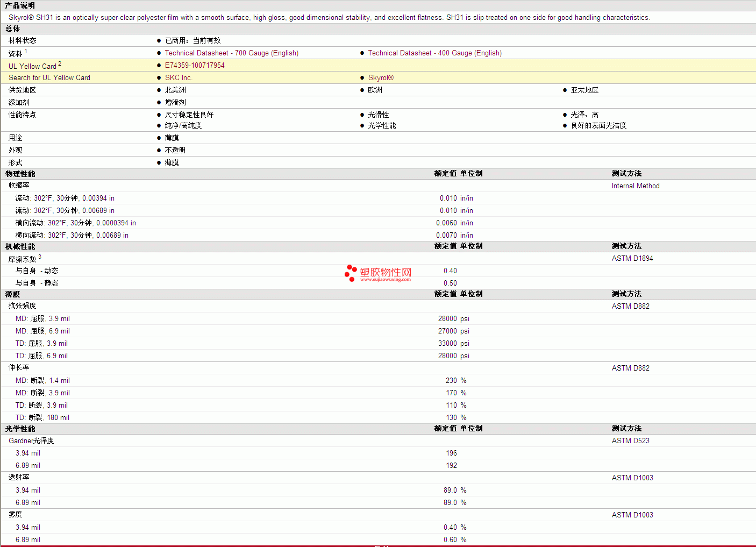Image resolution: width=756 pixels, height=547 pixels.
Task: Click the 0.60 % haze value
Action: 455,539
